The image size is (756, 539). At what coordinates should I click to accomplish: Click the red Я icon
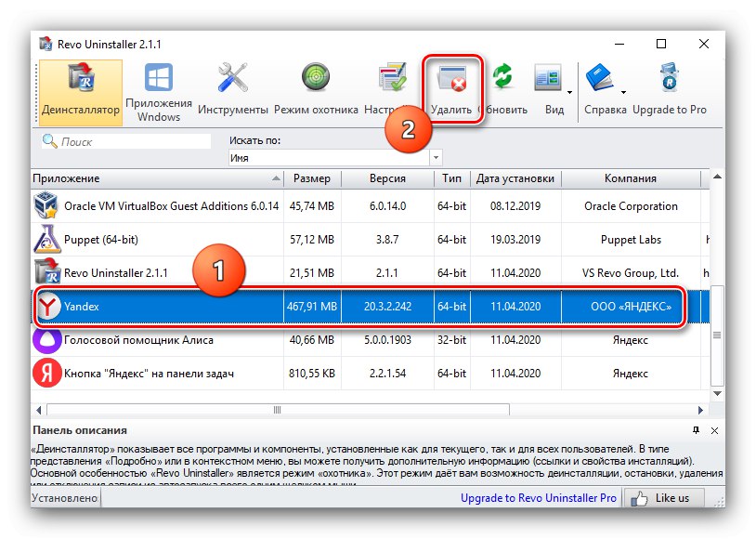pyautogui.click(x=46, y=373)
